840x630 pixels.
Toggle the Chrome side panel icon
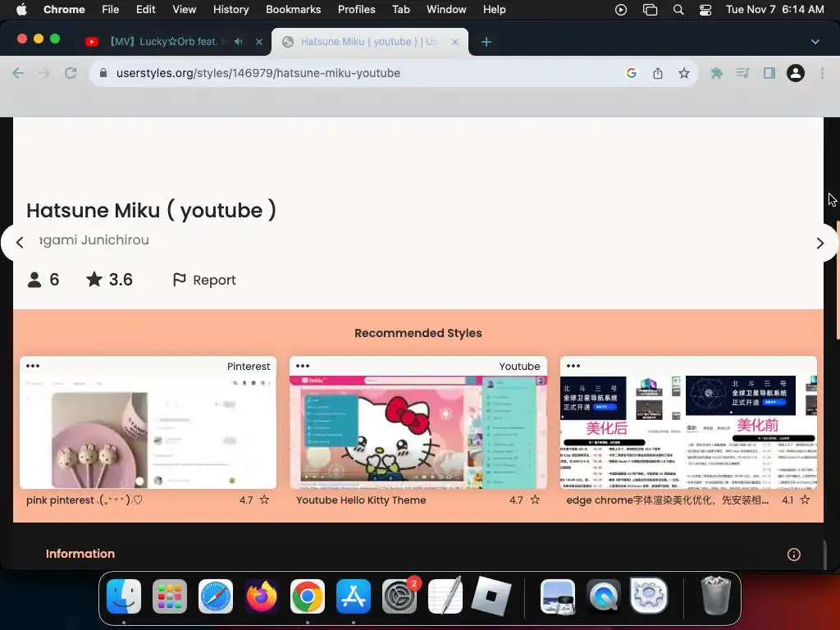tap(769, 73)
